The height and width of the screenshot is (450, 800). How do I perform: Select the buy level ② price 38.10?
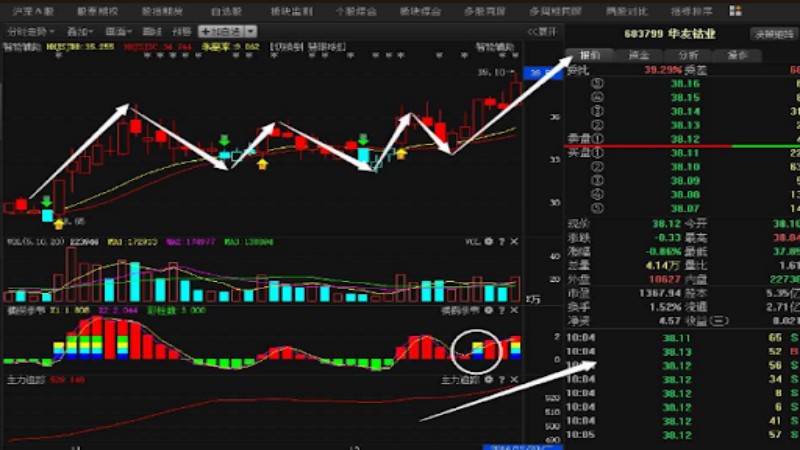point(685,167)
